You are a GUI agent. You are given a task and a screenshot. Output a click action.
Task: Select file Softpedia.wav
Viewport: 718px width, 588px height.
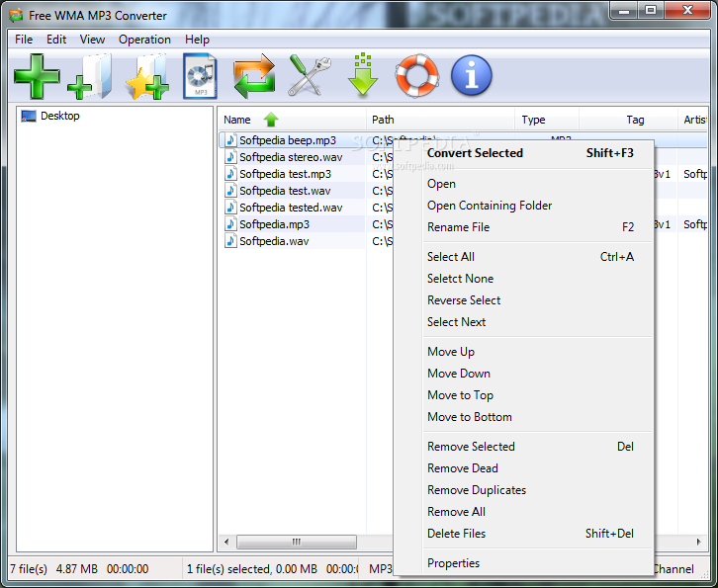[274, 241]
